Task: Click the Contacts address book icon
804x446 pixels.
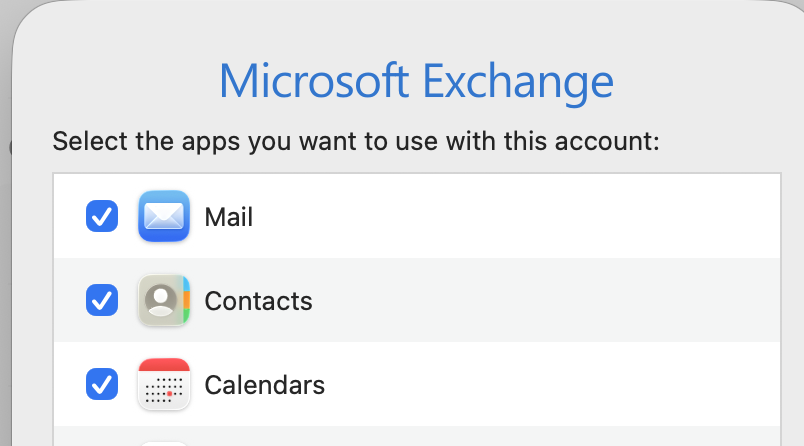Action: point(163,300)
